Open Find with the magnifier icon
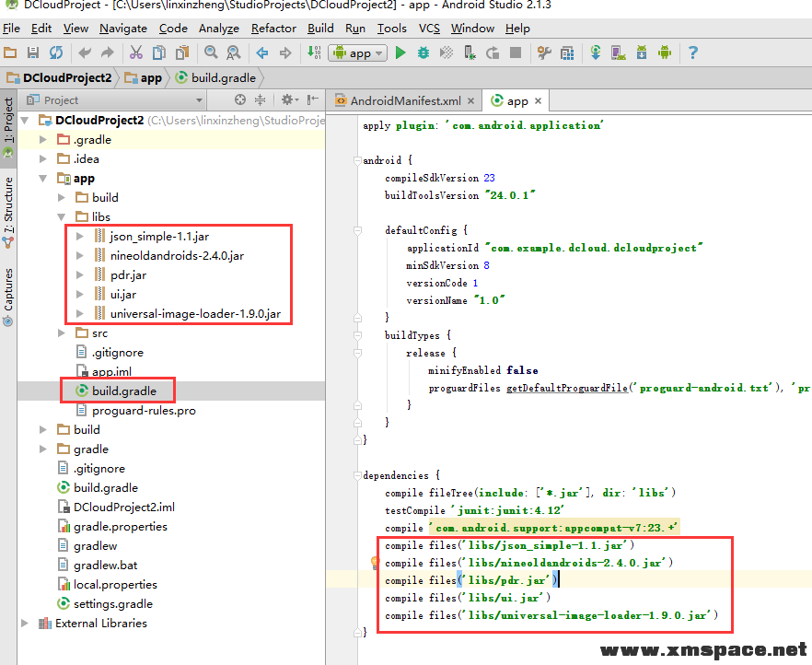 (x=211, y=53)
